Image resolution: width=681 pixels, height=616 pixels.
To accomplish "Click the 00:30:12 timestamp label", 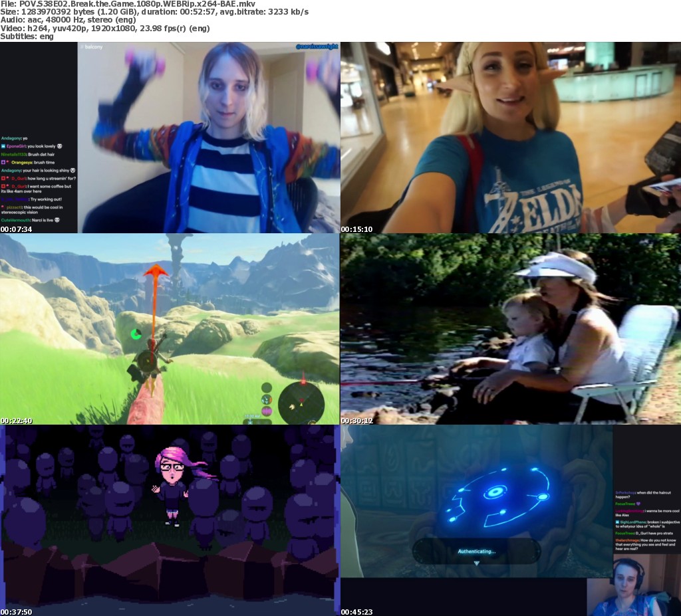I will coord(357,421).
